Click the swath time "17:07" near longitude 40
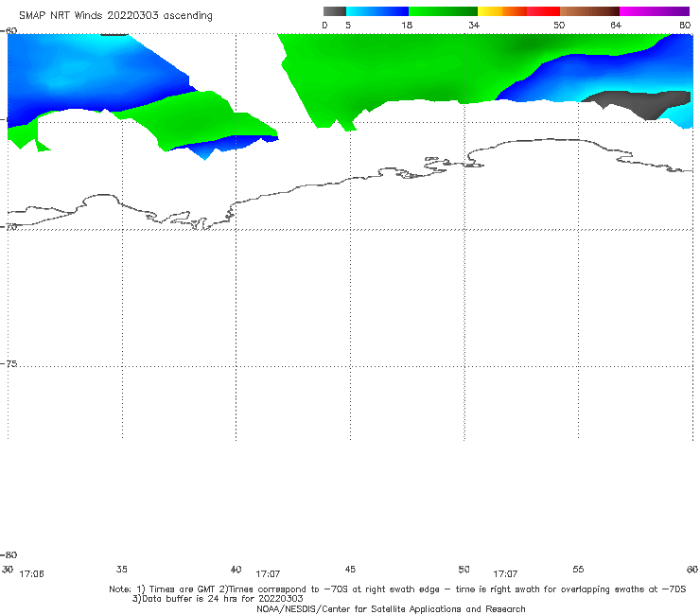This screenshot has height=615, width=700. (268, 574)
